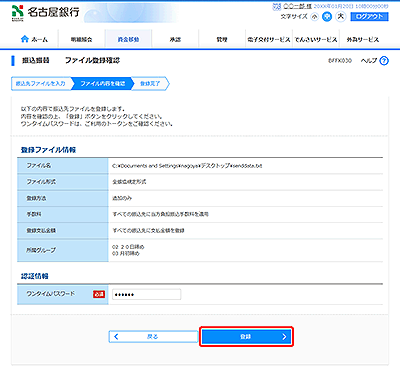Click the right arrow on 登録 button
The height and width of the screenshot is (380, 400).
tap(284, 337)
